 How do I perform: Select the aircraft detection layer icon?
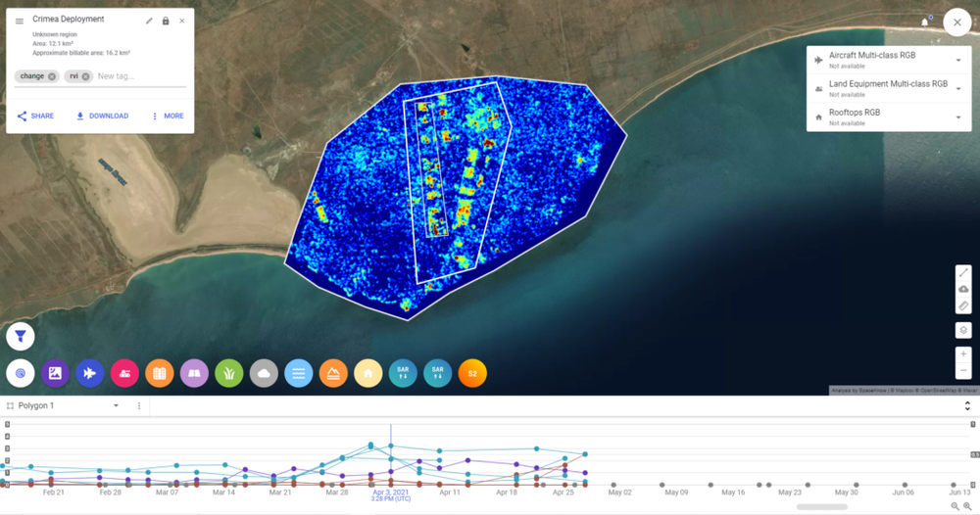click(x=90, y=373)
